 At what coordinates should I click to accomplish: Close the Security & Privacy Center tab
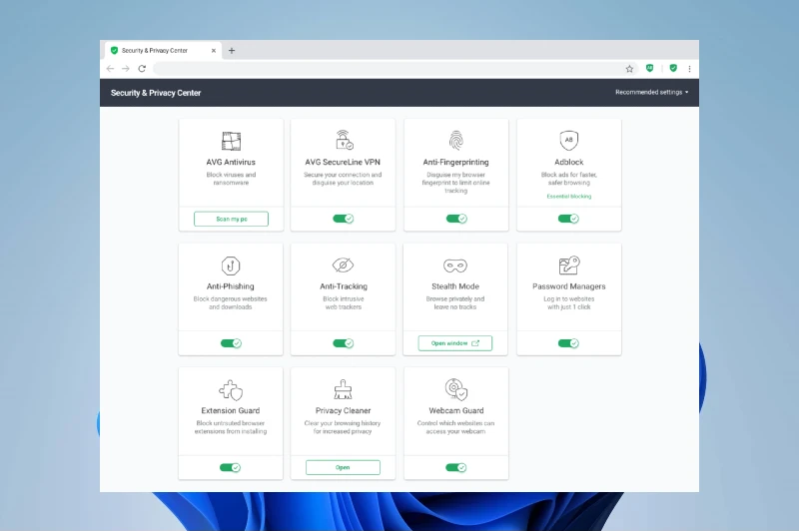click(214, 50)
